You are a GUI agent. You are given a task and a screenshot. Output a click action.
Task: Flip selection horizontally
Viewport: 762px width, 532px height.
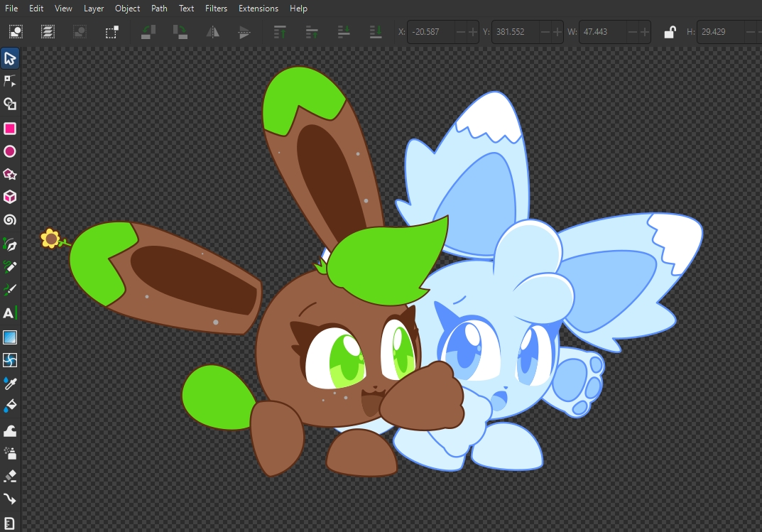[x=212, y=32]
